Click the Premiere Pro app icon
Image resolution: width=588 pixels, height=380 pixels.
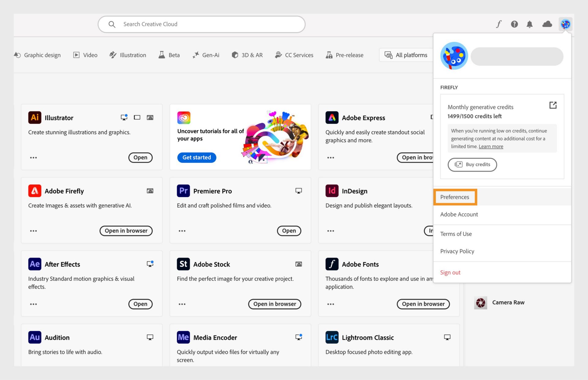coord(183,190)
